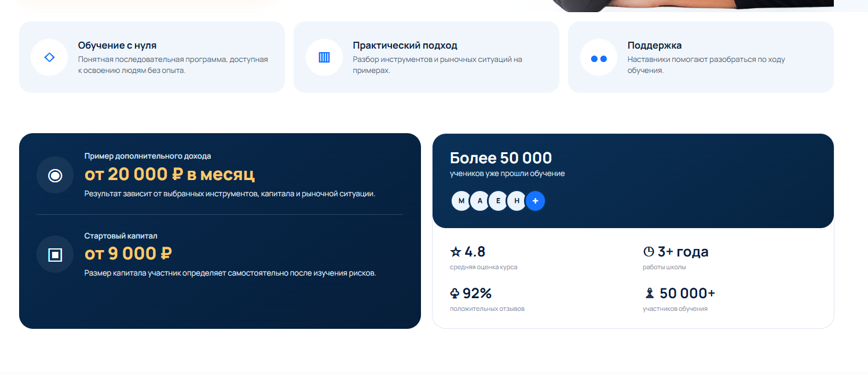Click the two-dot icon beside Поддержка
This screenshot has width=868, height=374.
coord(599,58)
